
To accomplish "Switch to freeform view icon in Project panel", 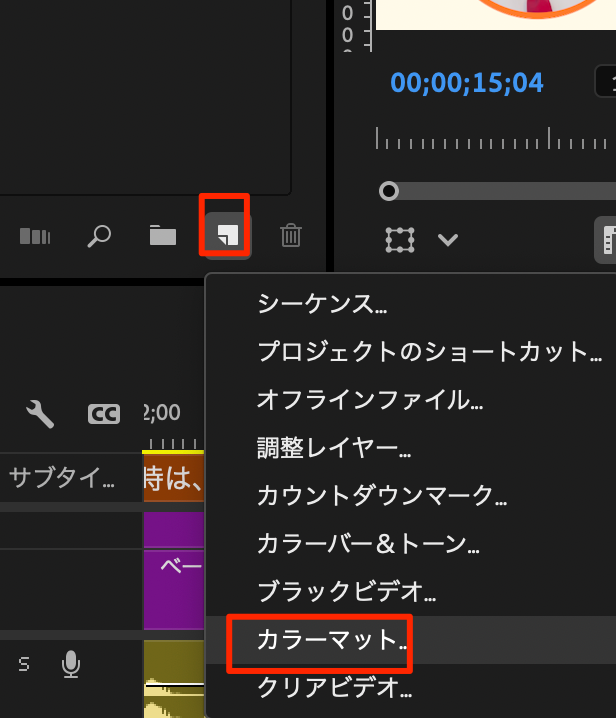I will 35,236.
